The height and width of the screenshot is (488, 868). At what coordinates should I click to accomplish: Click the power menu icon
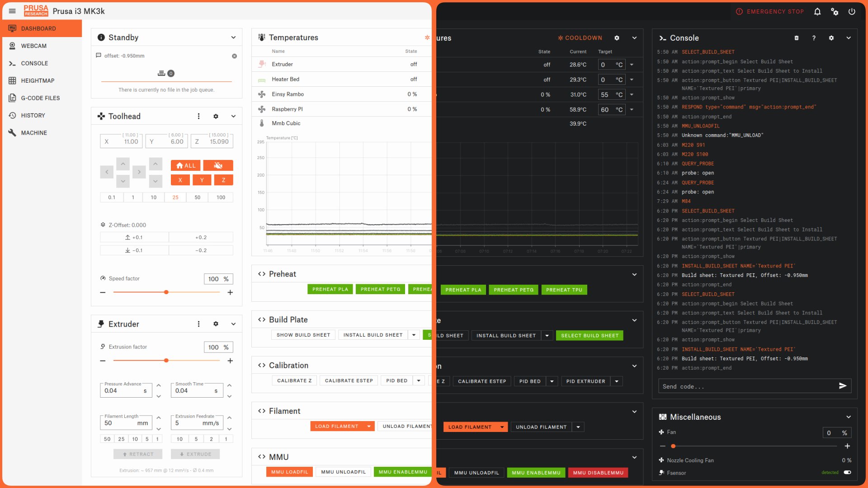tap(852, 12)
